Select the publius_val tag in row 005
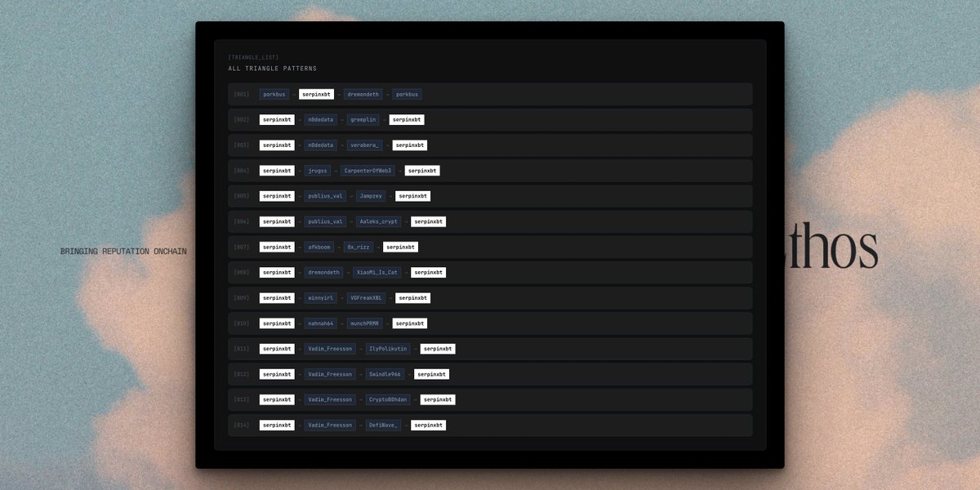This screenshot has height=490, width=980. 326,195
